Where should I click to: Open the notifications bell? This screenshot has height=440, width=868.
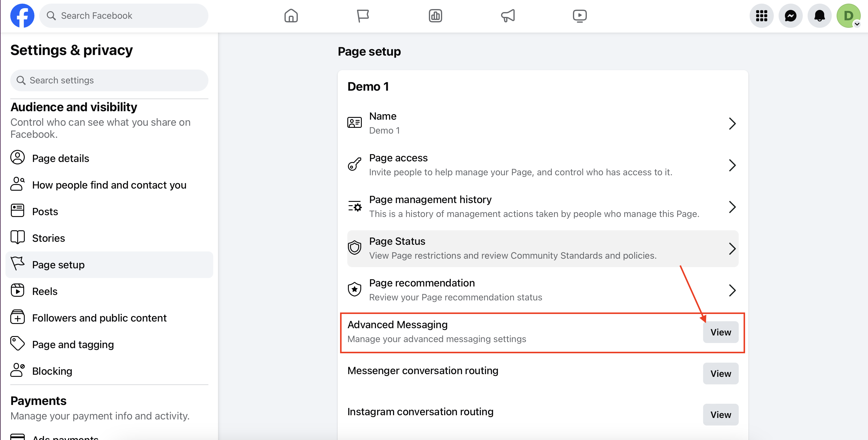pyautogui.click(x=819, y=16)
